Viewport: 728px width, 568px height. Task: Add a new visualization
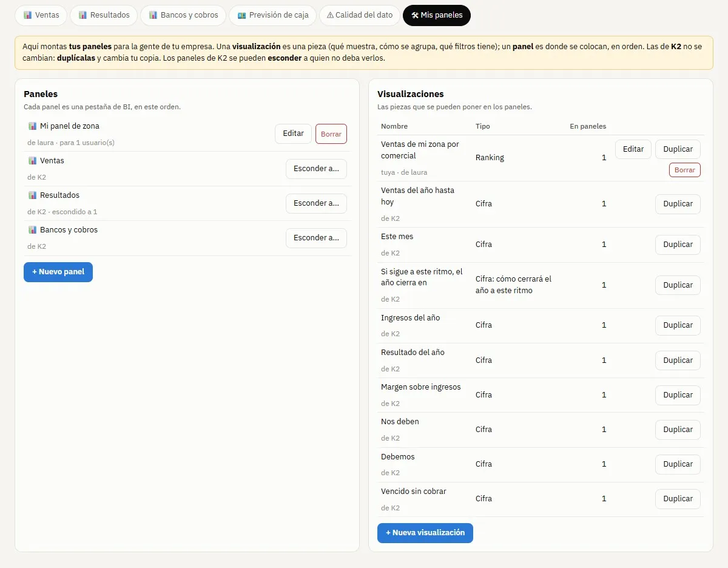[425, 533]
